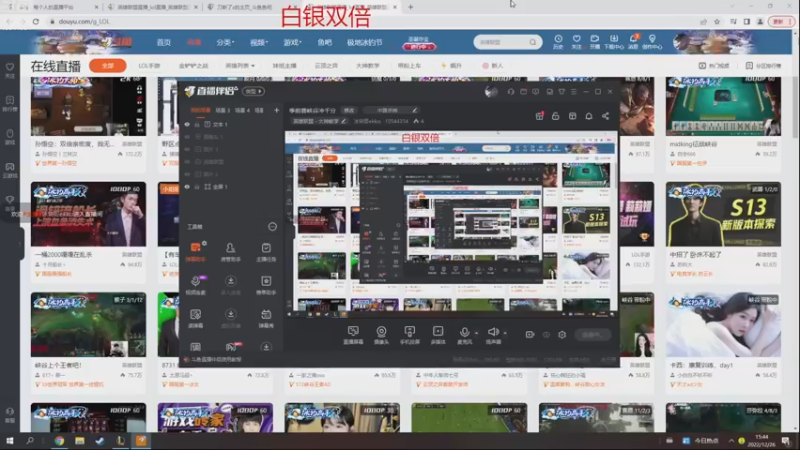Open 鱼吧 in Douyu navigation
This screenshot has width=800, height=450.
pos(324,42)
